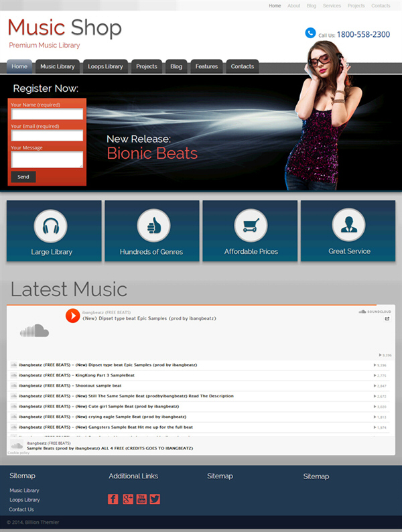Click the KingKong Part 3 track thumbnail icon
The image size is (402, 532).
14,375
